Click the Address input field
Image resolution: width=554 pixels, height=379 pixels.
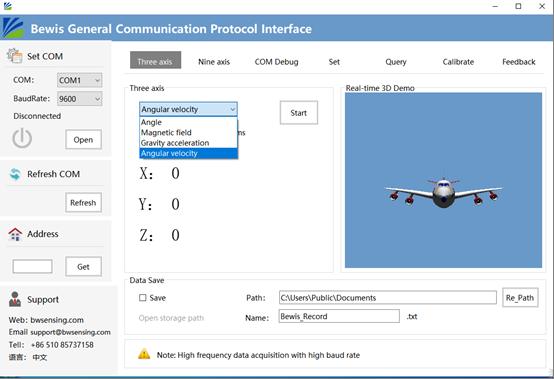click(33, 266)
